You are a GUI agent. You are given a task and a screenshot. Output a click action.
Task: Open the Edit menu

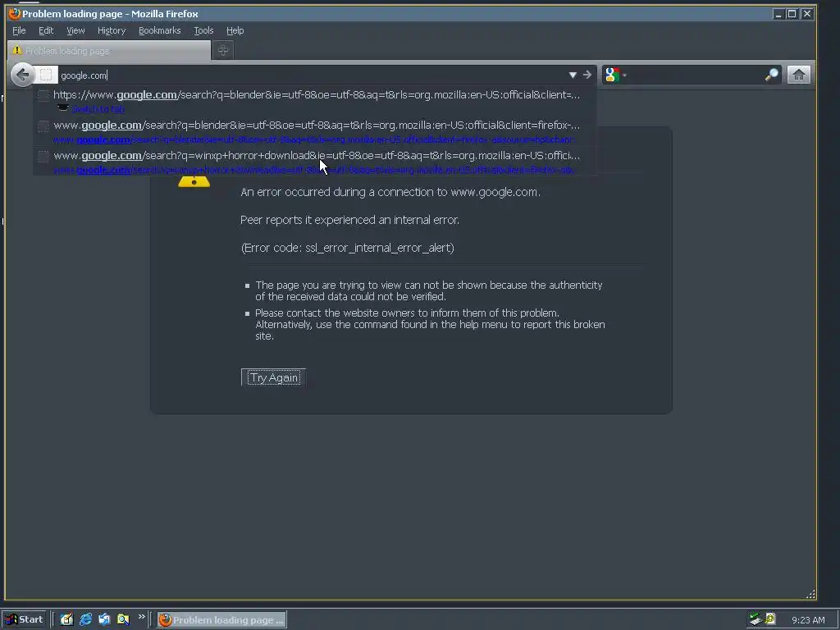(46, 30)
